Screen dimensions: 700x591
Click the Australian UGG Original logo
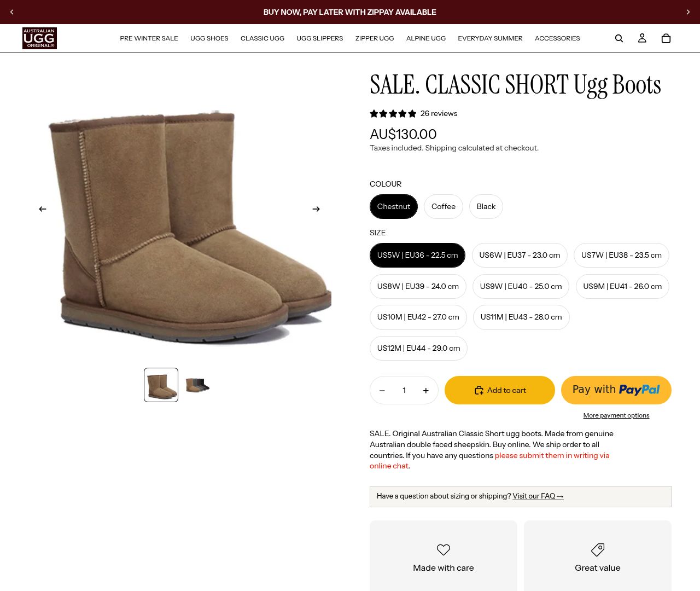pos(39,38)
